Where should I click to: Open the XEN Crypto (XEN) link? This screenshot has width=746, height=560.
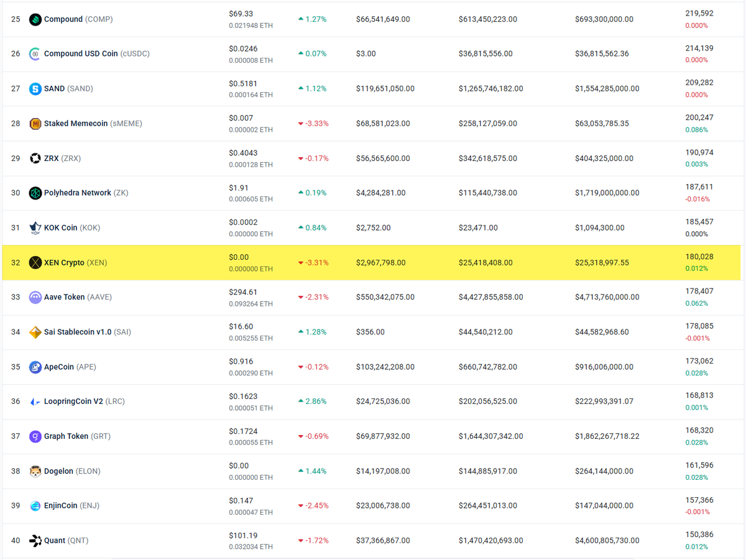(x=75, y=262)
